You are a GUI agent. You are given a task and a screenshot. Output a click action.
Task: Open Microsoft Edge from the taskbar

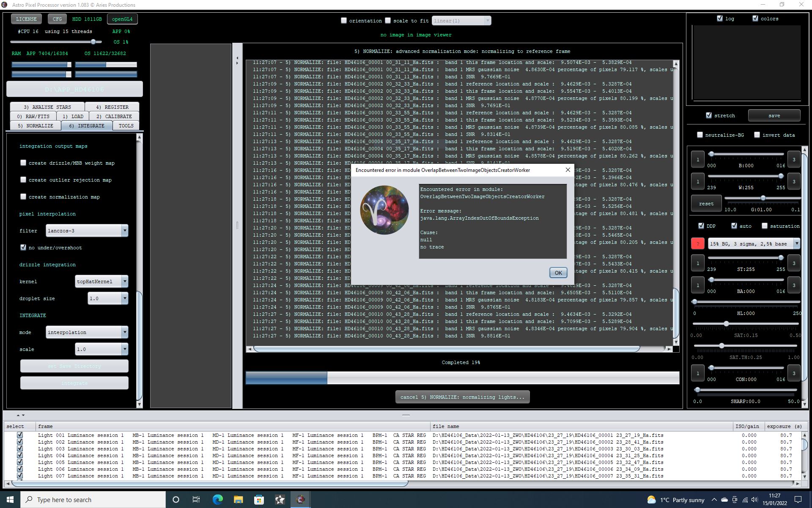click(217, 500)
